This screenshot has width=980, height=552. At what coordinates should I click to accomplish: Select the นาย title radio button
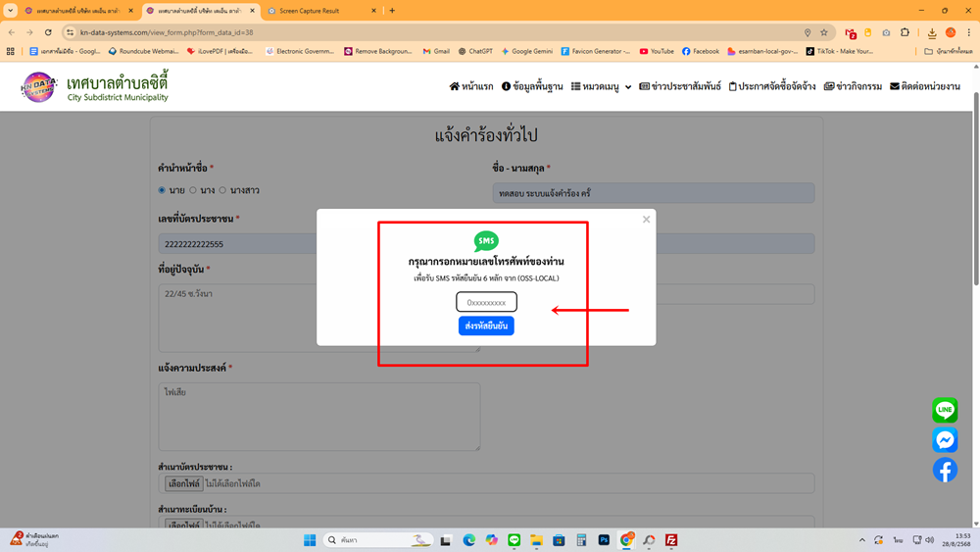(x=162, y=190)
